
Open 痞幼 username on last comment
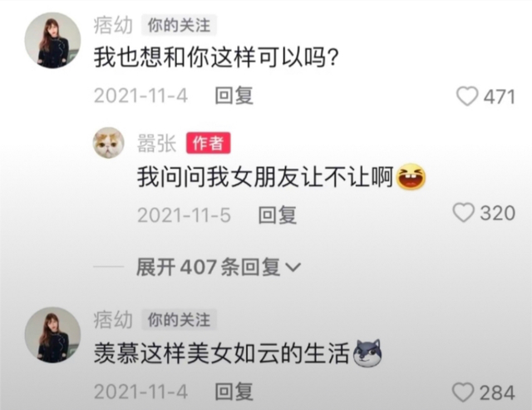pyautogui.click(x=113, y=319)
